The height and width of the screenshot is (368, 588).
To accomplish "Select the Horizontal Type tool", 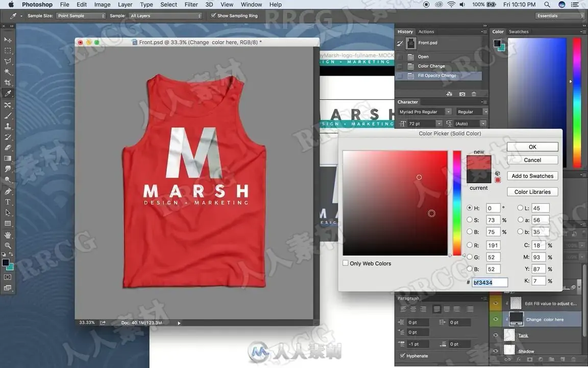I will coord(8,202).
